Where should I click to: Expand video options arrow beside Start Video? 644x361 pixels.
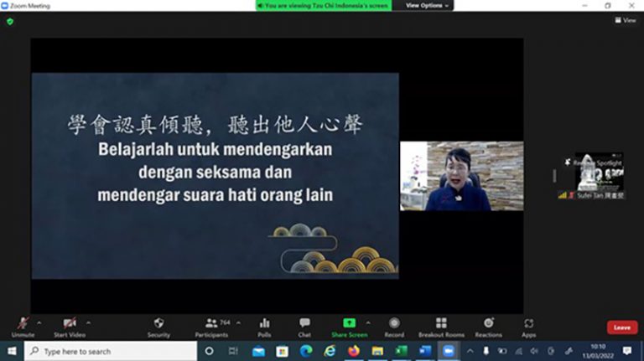click(x=88, y=322)
